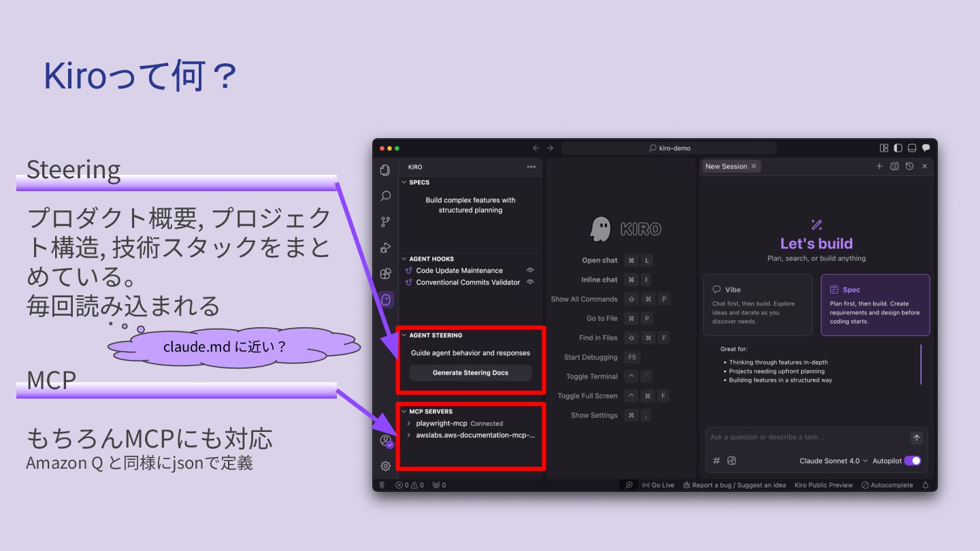Open the Conventional Commits Validator hook
980x551 pixels.
pos(468,282)
